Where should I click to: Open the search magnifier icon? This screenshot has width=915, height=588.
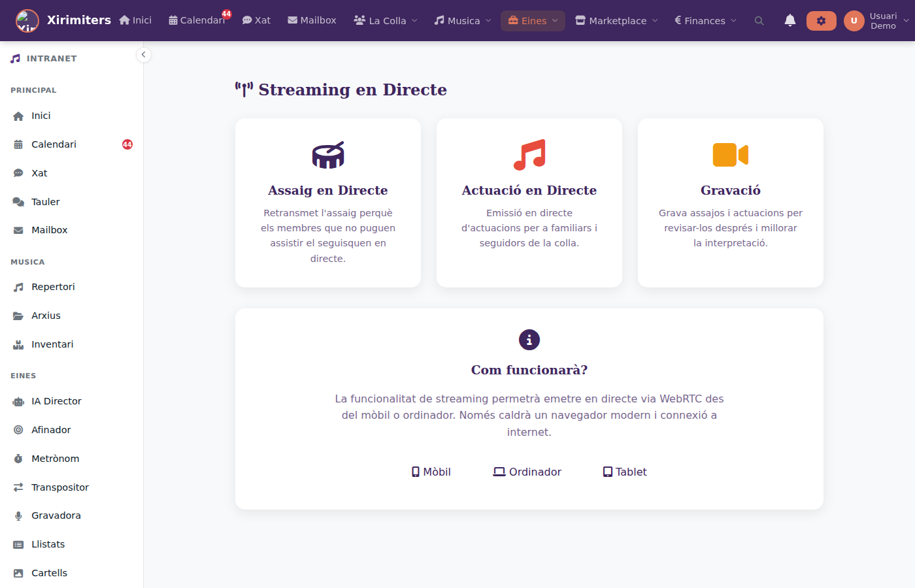(x=759, y=20)
